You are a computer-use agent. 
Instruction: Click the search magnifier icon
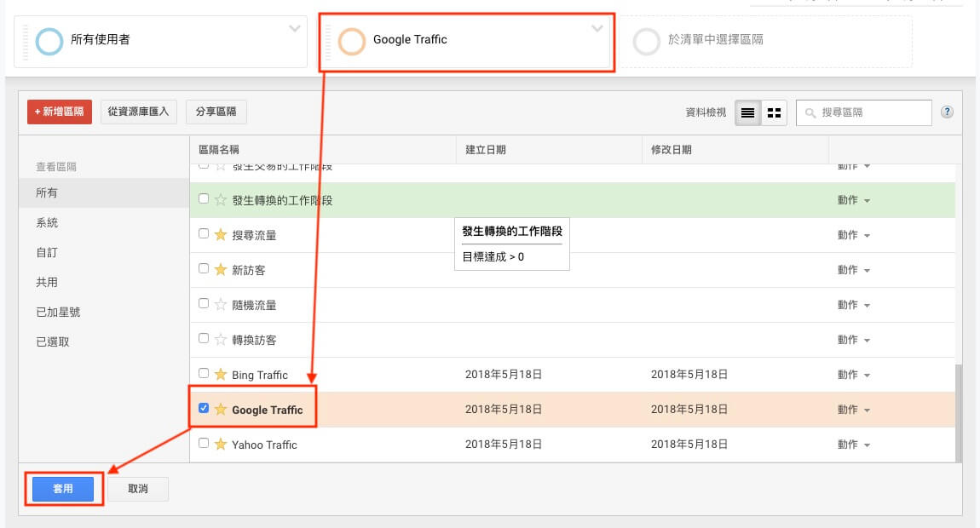click(810, 113)
